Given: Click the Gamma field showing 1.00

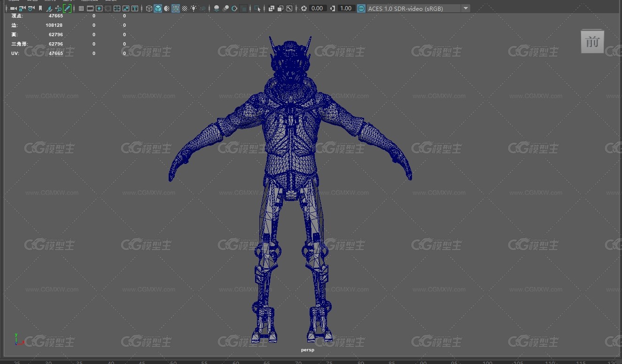Looking at the screenshot, I should point(346,8).
